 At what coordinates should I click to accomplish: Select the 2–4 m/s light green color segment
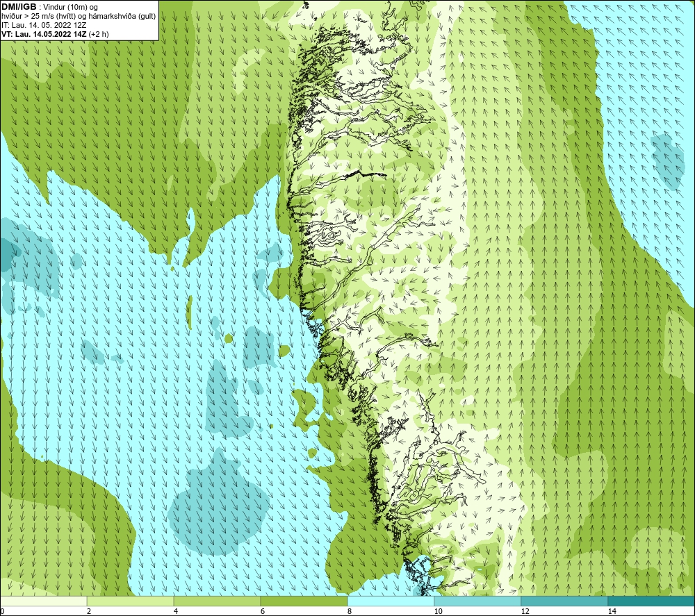coord(131,601)
